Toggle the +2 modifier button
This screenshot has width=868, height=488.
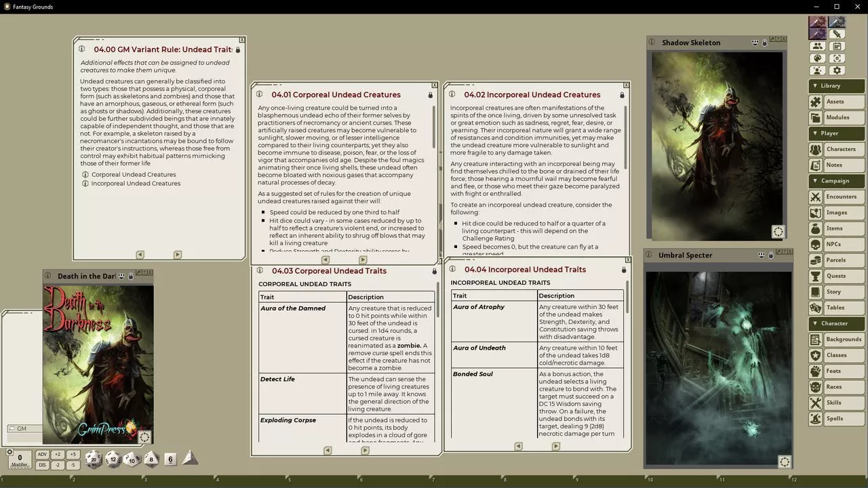(x=58, y=454)
